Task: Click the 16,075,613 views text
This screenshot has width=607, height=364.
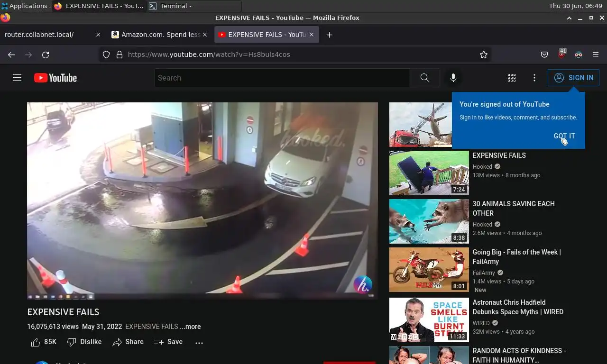Action: (x=53, y=327)
